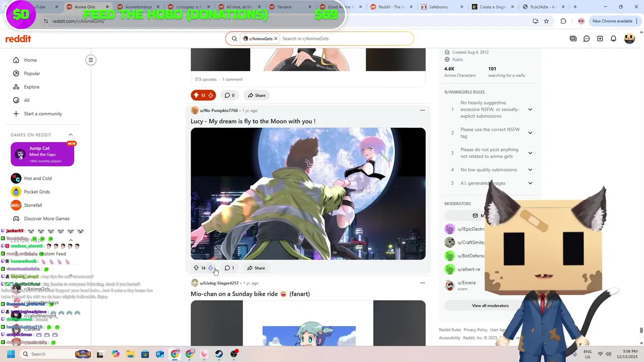Open Reddit Rules footer link
Screen dimensions: 644x362
click(450, 330)
